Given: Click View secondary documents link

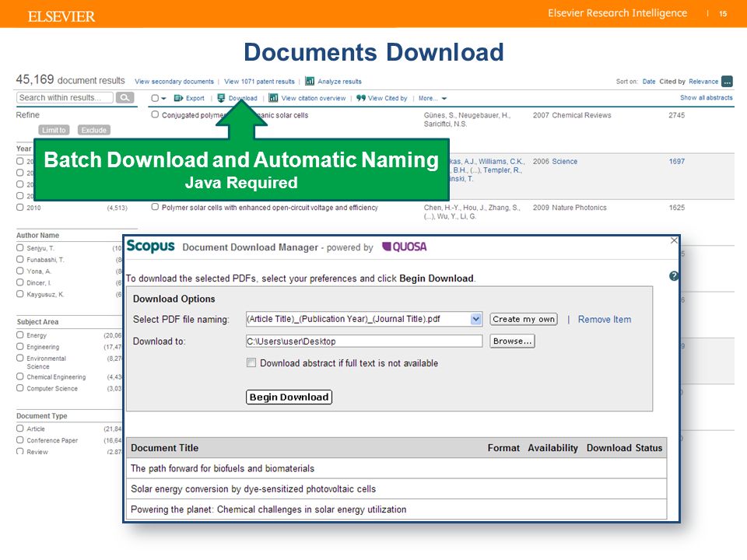Looking at the screenshot, I should coord(174,82).
